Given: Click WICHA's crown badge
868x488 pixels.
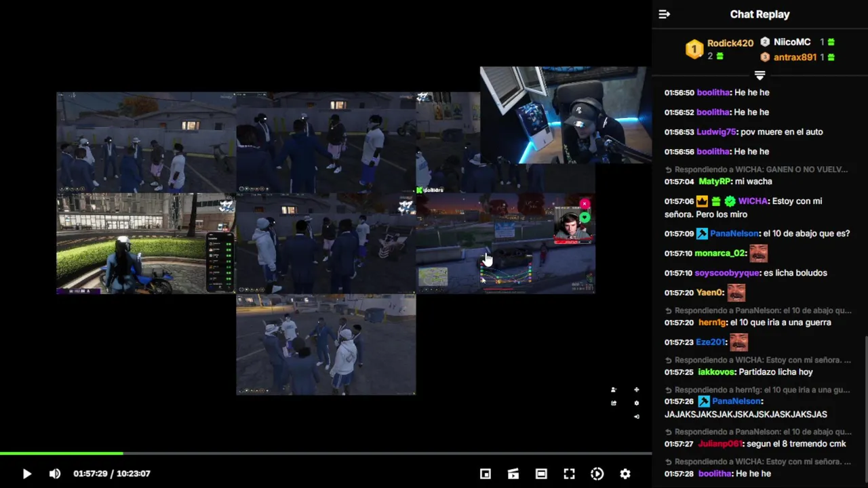Looking at the screenshot, I should click(x=702, y=201).
